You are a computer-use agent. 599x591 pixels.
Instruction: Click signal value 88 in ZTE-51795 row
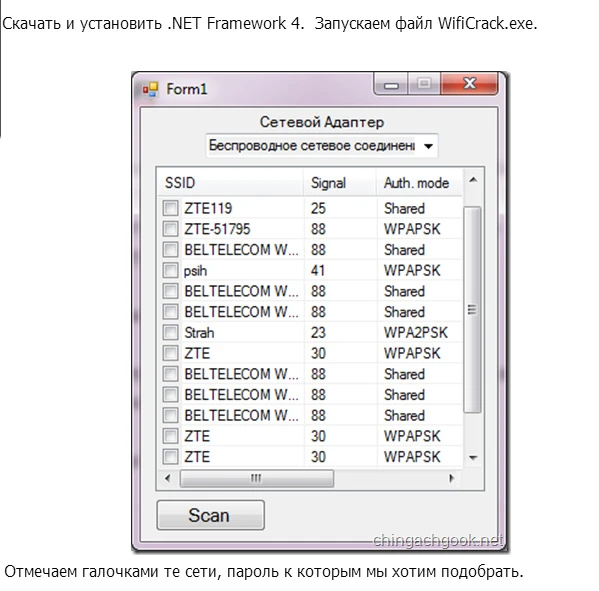[x=318, y=229]
